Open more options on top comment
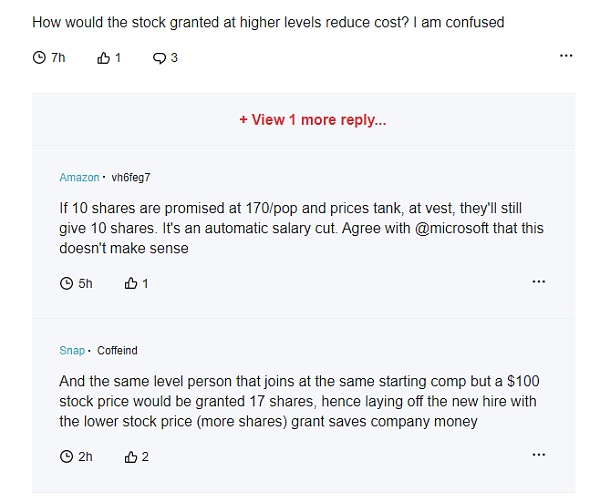600x502 pixels. [566, 56]
